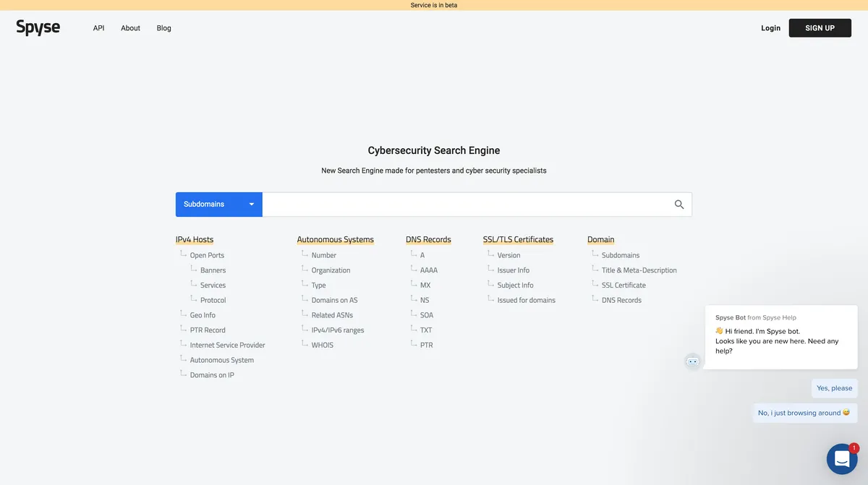868x485 pixels.
Task: Select PTR under DNS Records
Action: [x=427, y=345]
